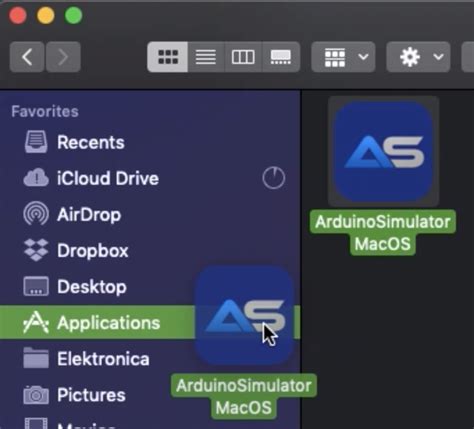Click the AirDrop radar icon
Image resolution: width=474 pixels, height=429 pixels.
point(36,214)
